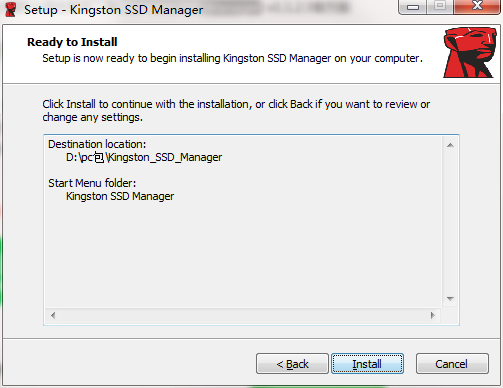Screen dimensions: 503x388
Task: Click the 'Kingston SSD Manager' folder name text
Action: (x=120, y=196)
